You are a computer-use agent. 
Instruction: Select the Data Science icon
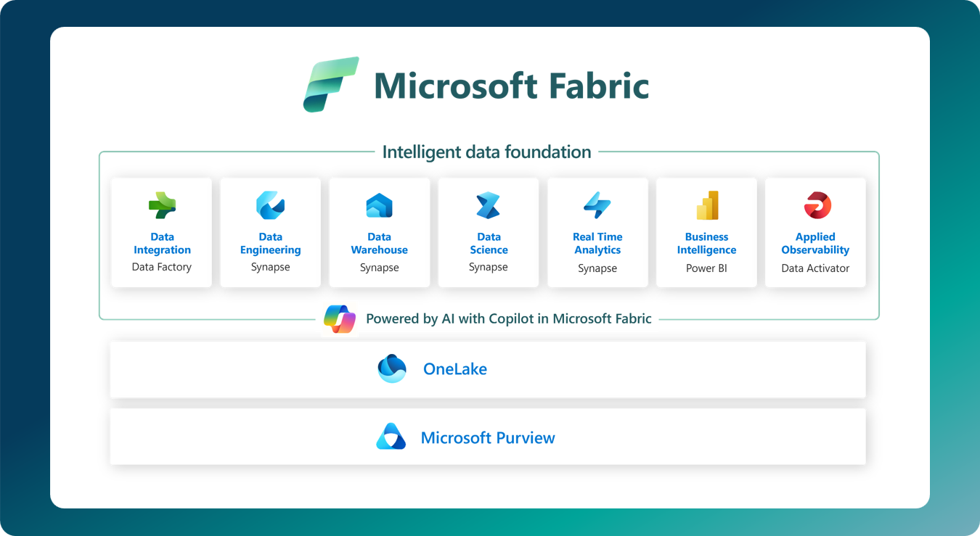click(x=488, y=205)
